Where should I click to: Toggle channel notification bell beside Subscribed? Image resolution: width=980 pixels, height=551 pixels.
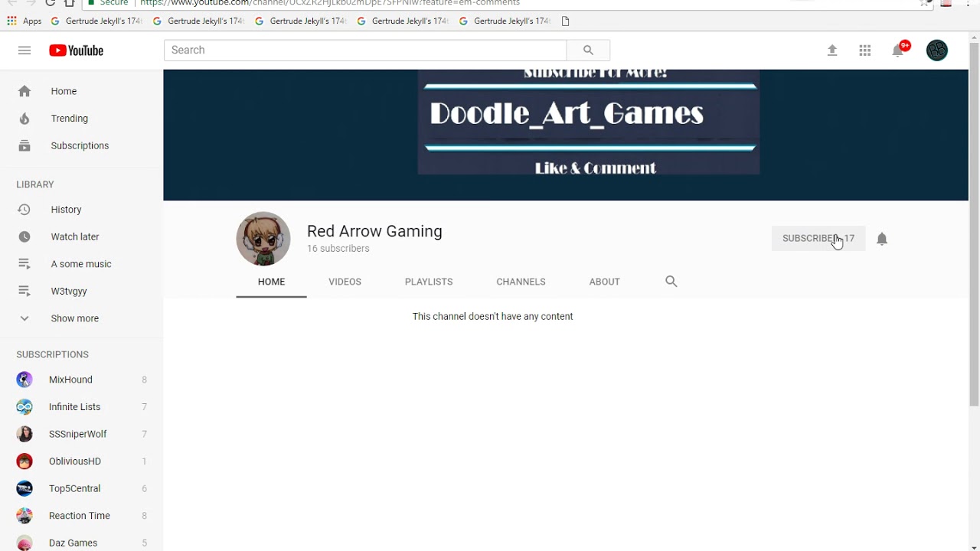coord(882,239)
